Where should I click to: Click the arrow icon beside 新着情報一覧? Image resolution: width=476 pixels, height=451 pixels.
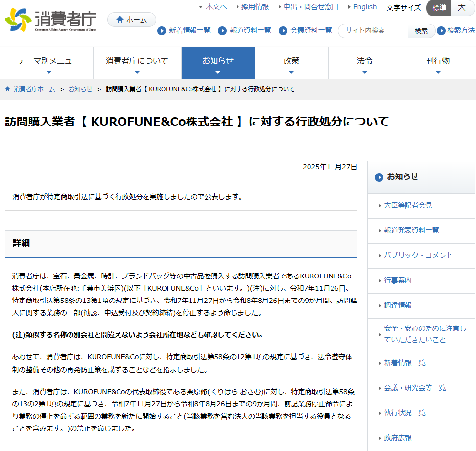click(x=162, y=31)
